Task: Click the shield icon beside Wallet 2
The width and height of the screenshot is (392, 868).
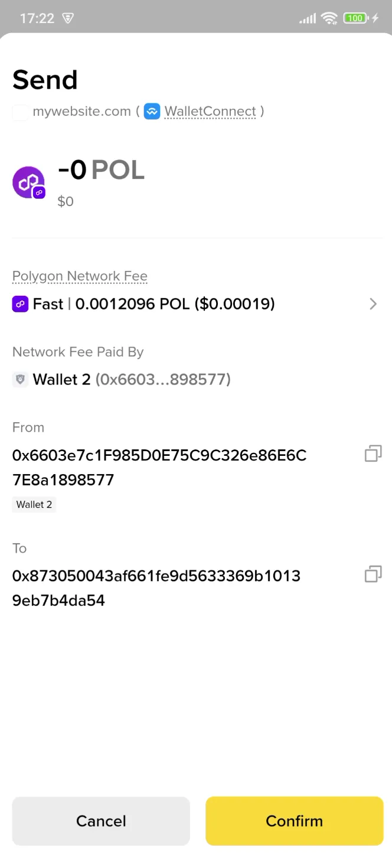Action: click(x=20, y=379)
